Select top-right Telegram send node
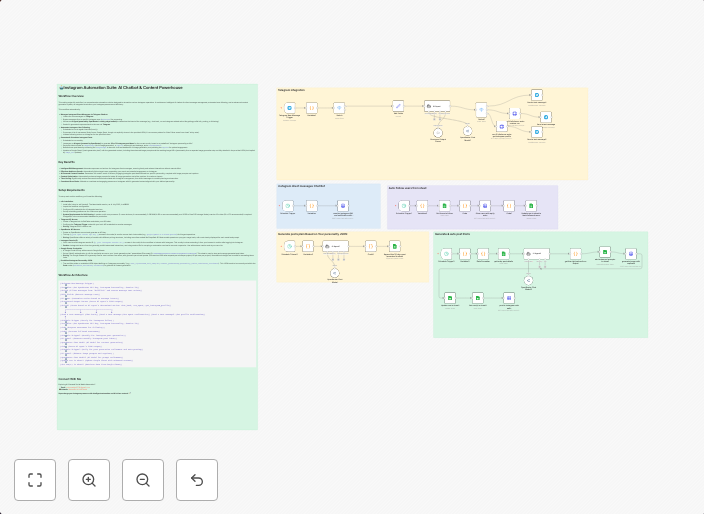 tap(537, 96)
